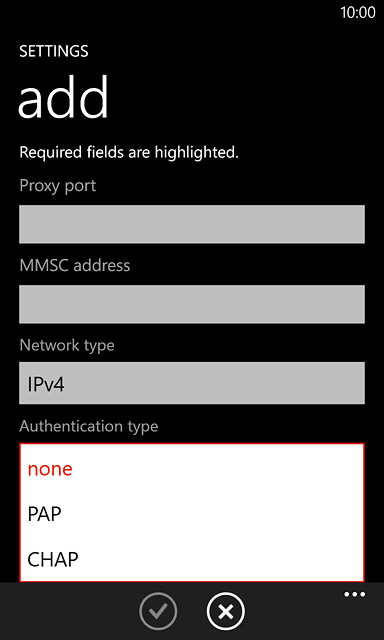Tap the SETTINGS header text
384x640 pixels.
tap(54, 51)
